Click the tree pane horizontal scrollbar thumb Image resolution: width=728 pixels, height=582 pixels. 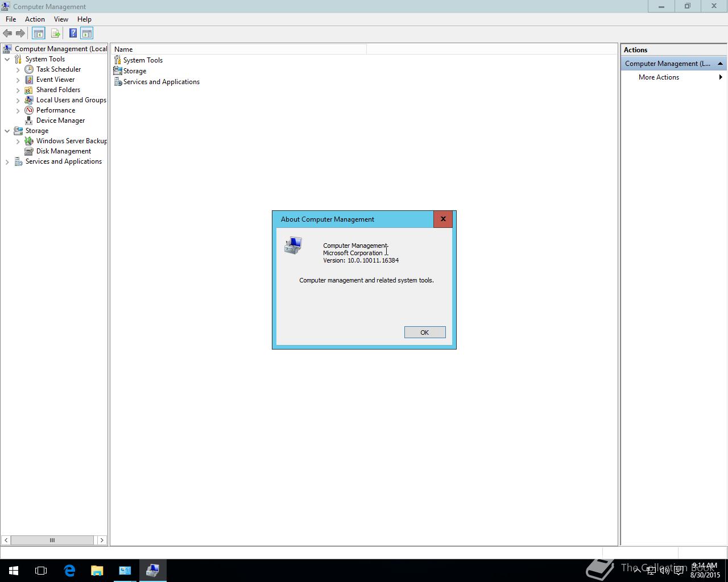(x=52, y=540)
